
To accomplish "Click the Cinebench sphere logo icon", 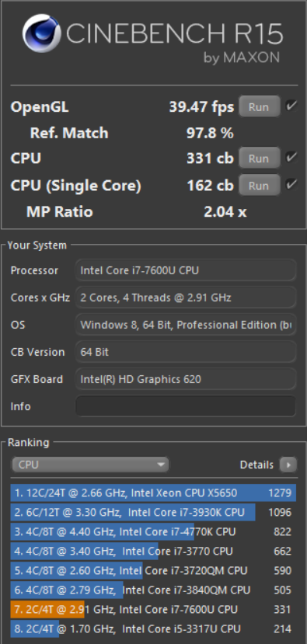I will [41, 33].
